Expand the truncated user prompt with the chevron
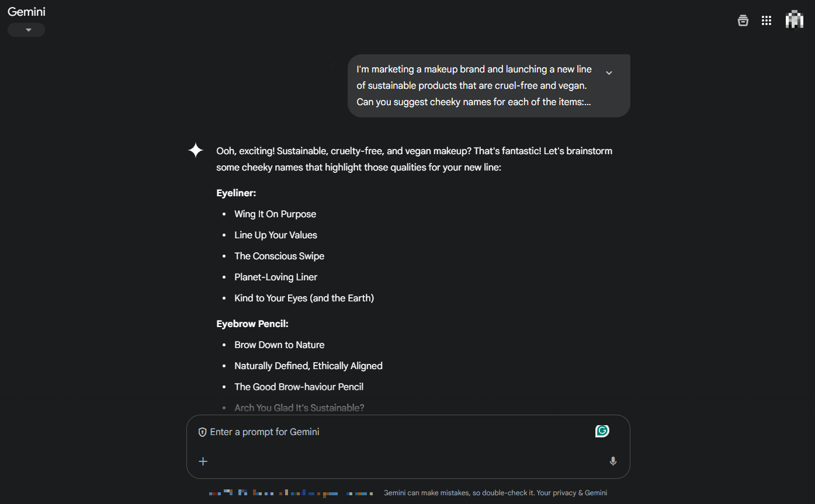The height and width of the screenshot is (504, 815). (x=609, y=73)
